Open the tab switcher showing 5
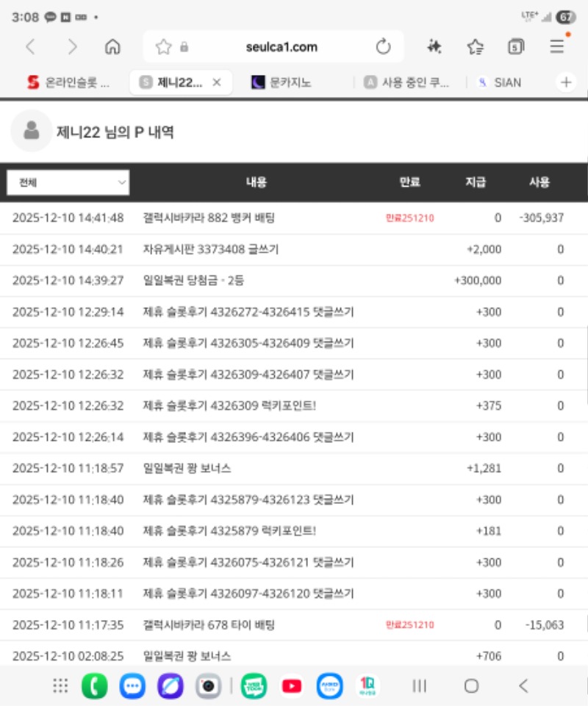Screen dimensions: 588x706 tap(516, 47)
